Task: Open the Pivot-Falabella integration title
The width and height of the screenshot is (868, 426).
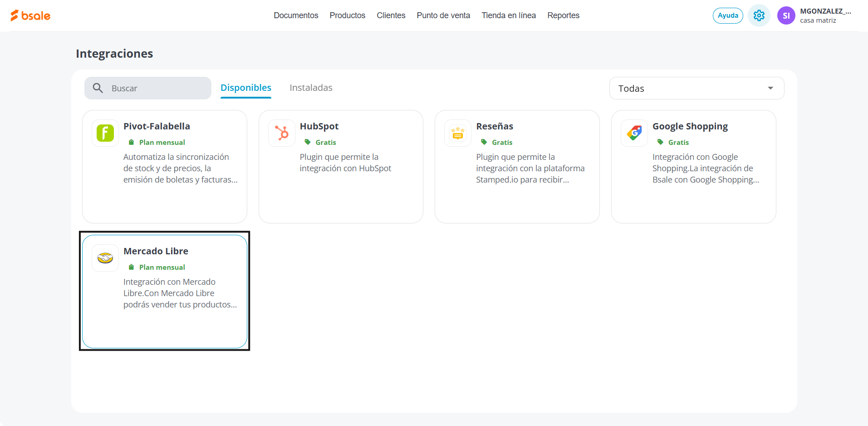Action: pos(157,126)
